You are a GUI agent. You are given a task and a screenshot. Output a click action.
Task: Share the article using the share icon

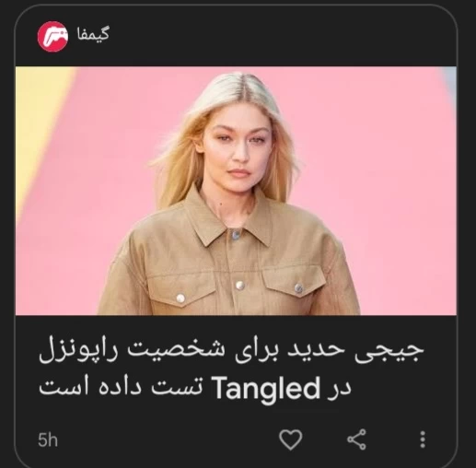pos(356,439)
